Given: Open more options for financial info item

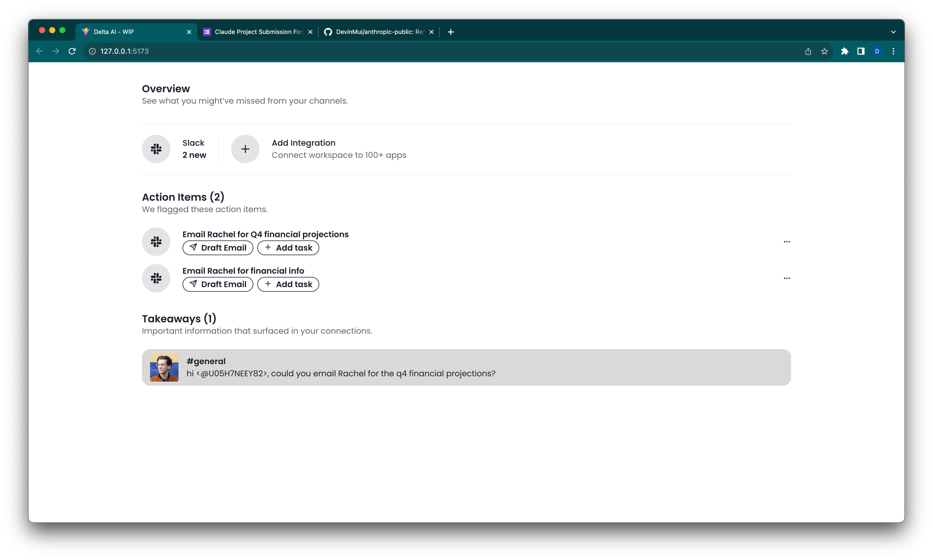Looking at the screenshot, I should click(x=787, y=278).
